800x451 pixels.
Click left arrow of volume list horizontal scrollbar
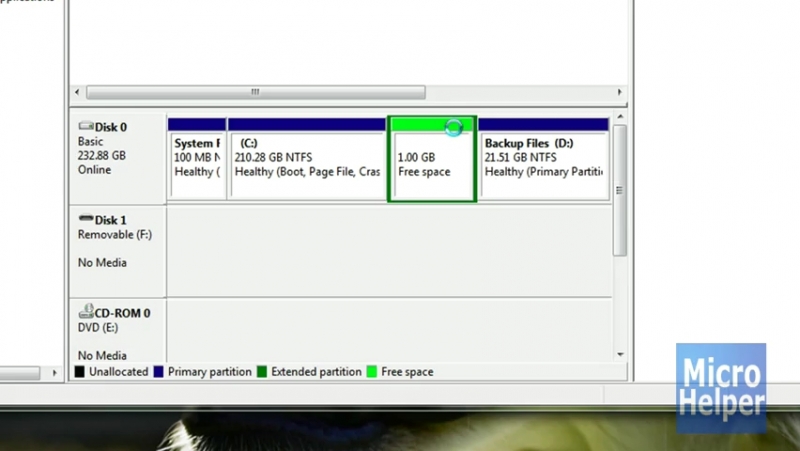(x=77, y=92)
